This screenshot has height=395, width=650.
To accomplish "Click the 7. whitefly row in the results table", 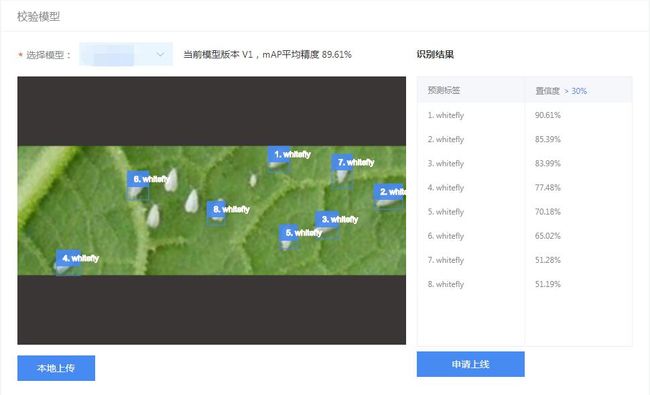I will (524, 260).
